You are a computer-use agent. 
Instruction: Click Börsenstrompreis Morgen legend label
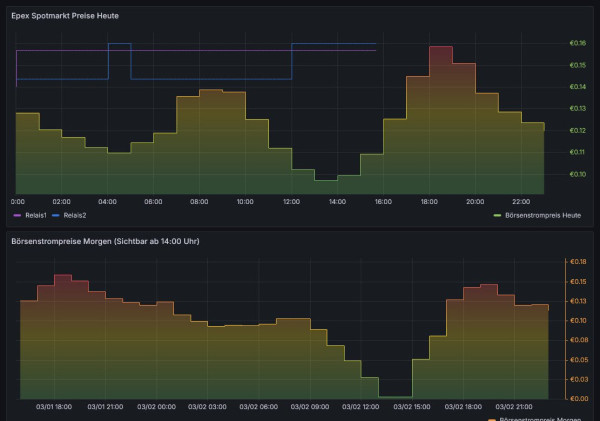click(x=541, y=418)
